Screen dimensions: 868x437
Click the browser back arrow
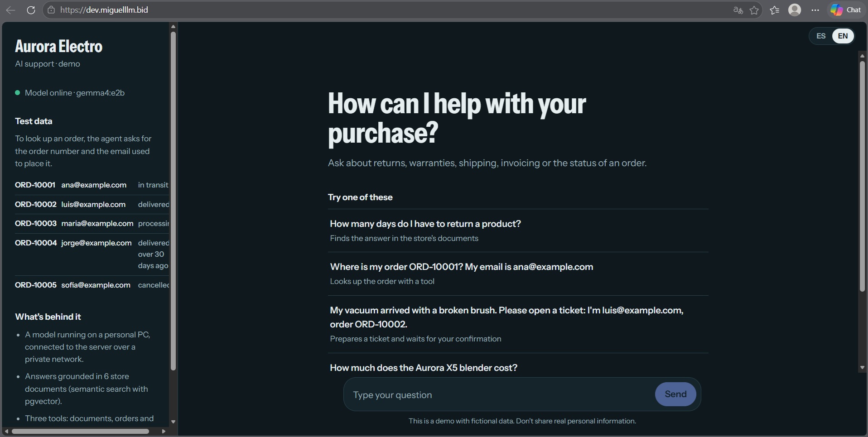click(x=10, y=10)
